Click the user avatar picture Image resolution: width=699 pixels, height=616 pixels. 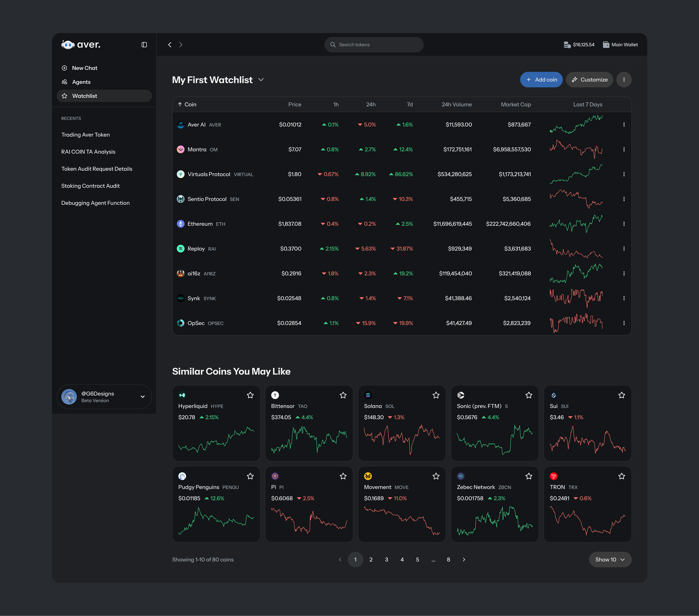(69, 397)
